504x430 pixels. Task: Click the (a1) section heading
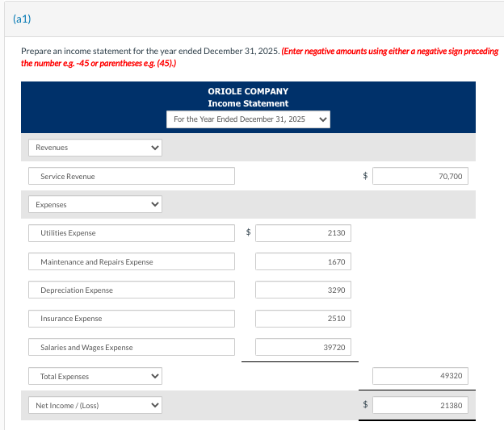(x=22, y=19)
